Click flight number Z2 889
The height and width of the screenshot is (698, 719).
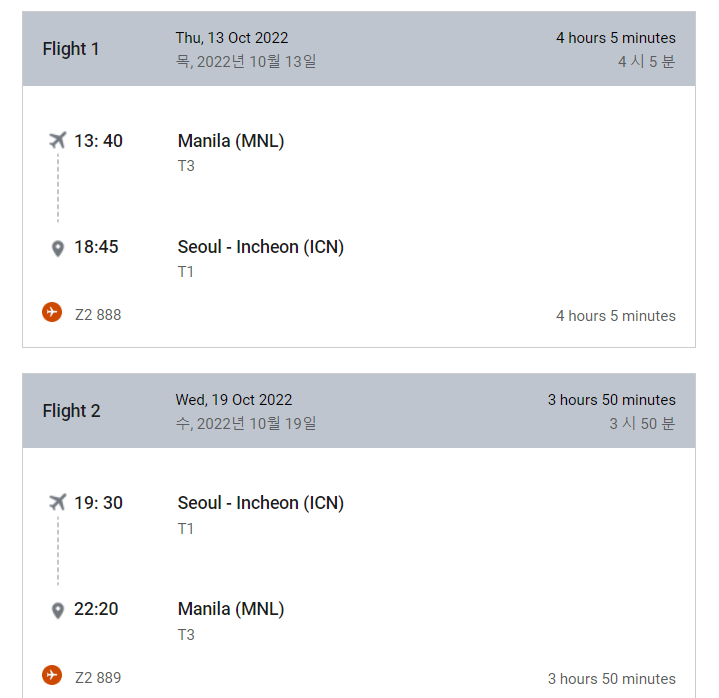pos(98,678)
